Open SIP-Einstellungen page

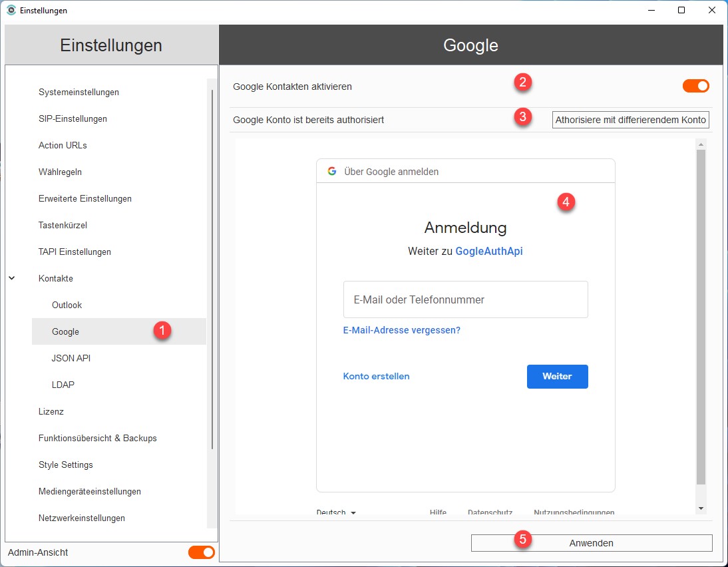(73, 118)
